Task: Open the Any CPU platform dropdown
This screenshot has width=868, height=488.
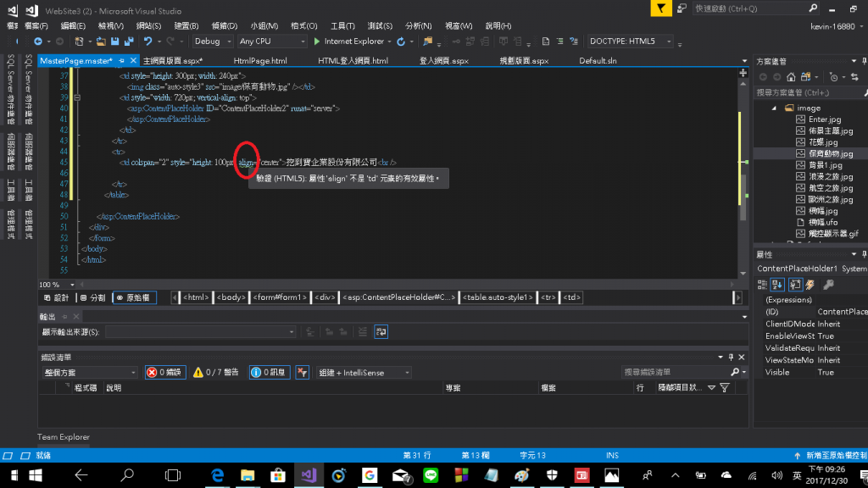Action: (272, 42)
